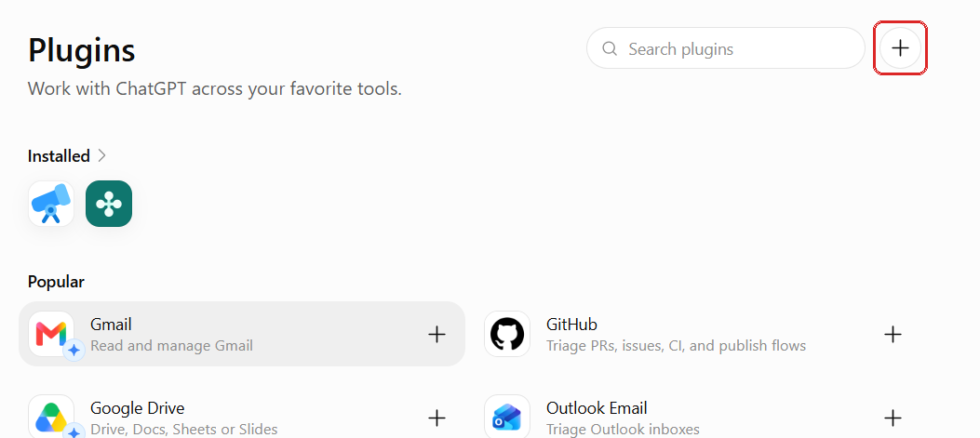
Task: Add the Google Drive plugin with its plus
Action: point(436,418)
